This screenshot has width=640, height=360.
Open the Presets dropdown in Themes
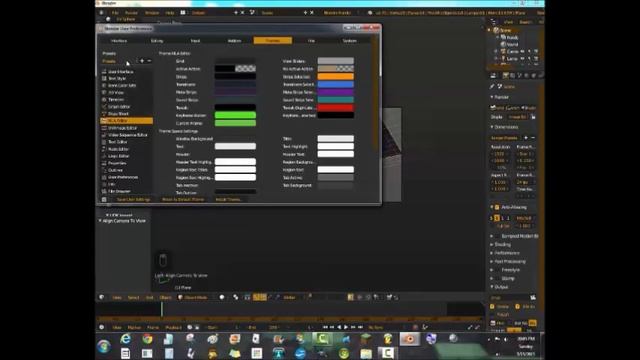(118, 61)
